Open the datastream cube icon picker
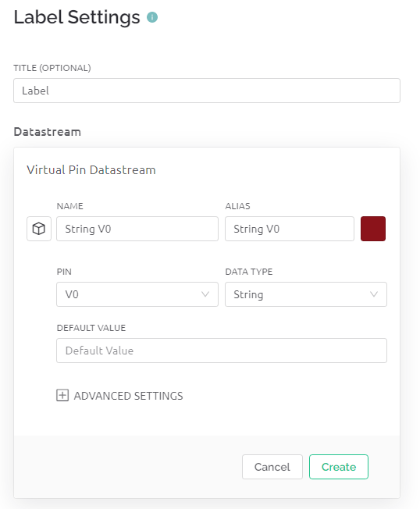The image size is (420, 509). click(39, 229)
